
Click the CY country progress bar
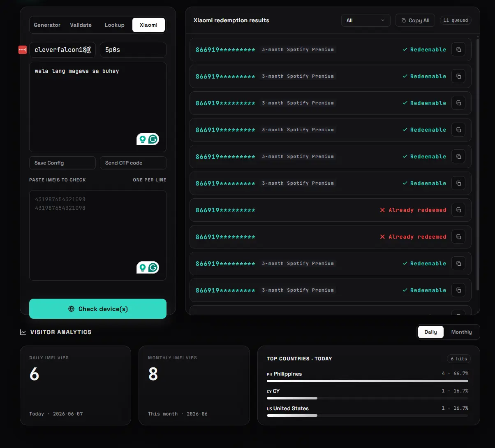point(368,398)
